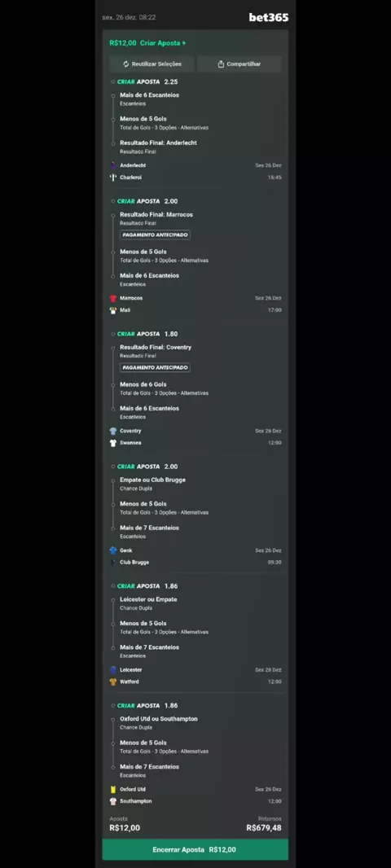Click the Watford orange jersey icon

tap(113, 682)
